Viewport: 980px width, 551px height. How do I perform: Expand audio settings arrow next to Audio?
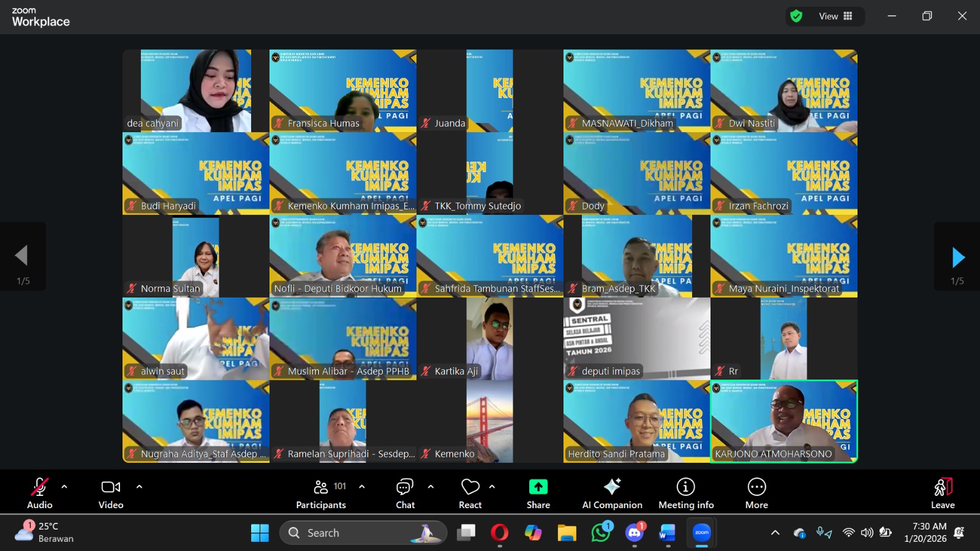coord(64,487)
